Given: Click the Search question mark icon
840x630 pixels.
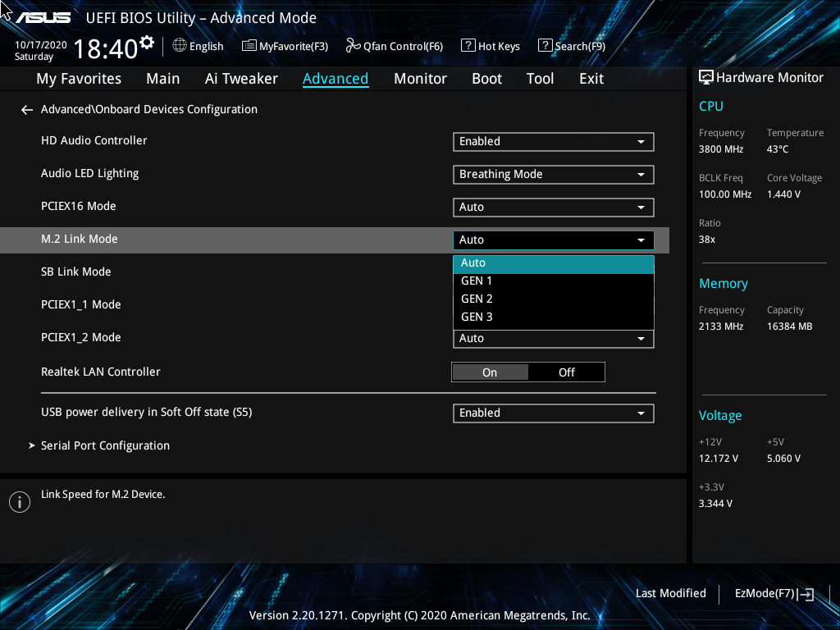Looking at the screenshot, I should tap(545, 46).
